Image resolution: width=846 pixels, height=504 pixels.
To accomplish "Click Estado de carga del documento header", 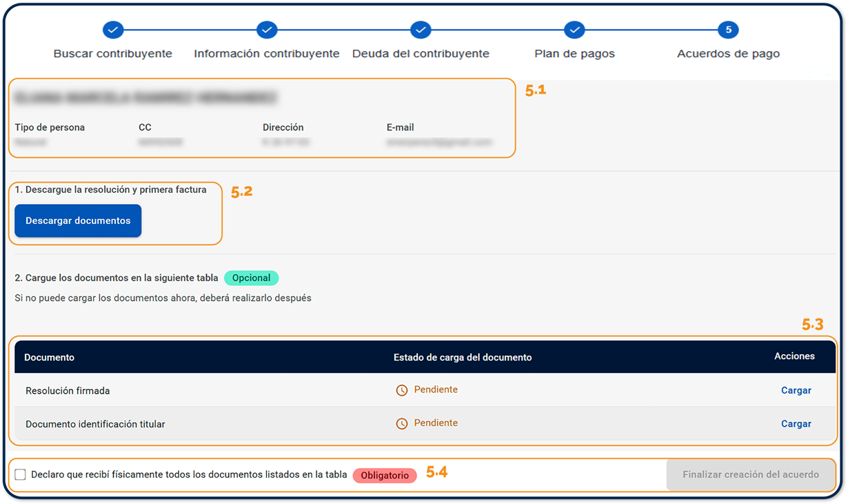I will click(x=463, y=357).
